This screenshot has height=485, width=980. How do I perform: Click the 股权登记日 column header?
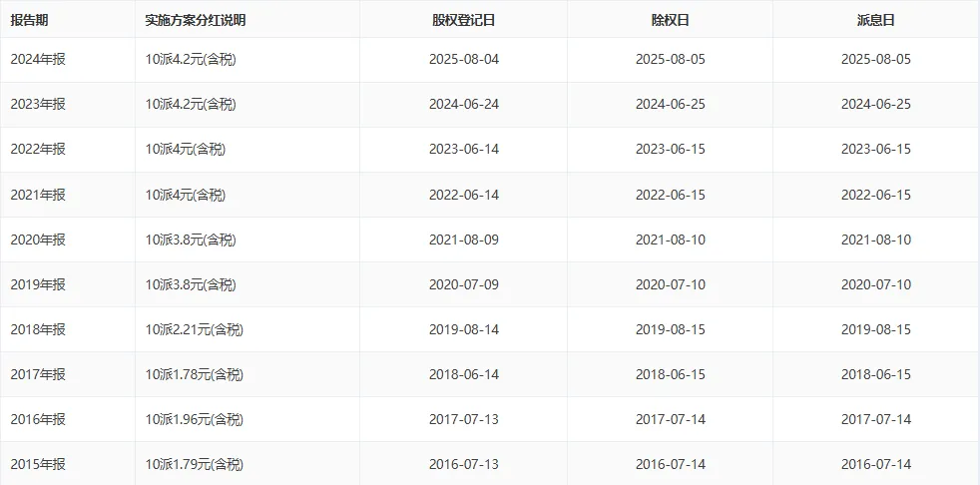point(463,20)
